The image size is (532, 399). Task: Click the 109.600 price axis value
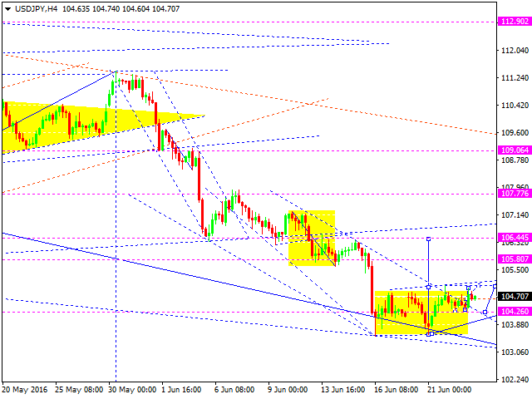(x=515, y=133)
